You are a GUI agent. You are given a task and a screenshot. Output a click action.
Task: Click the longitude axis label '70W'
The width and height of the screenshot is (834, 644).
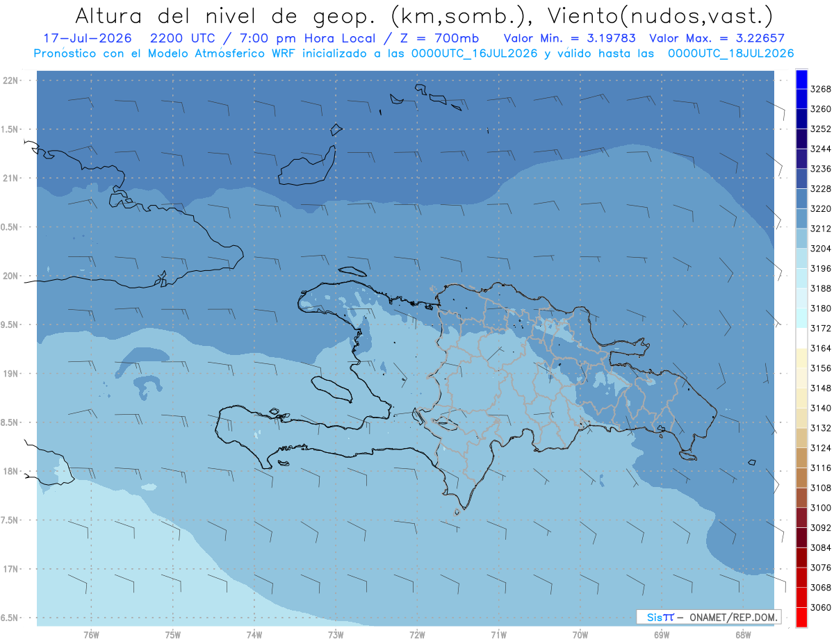[580, 635]
